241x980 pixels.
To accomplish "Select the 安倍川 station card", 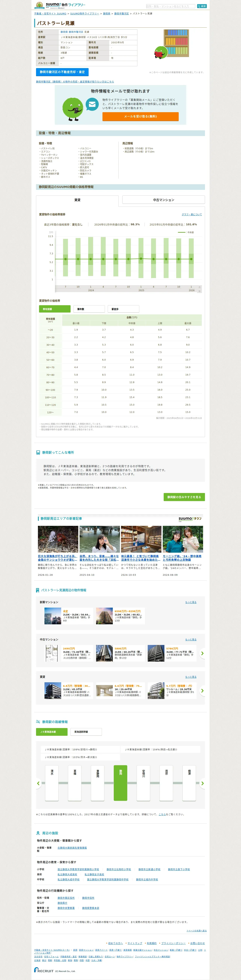I will [x=144, y=783].
